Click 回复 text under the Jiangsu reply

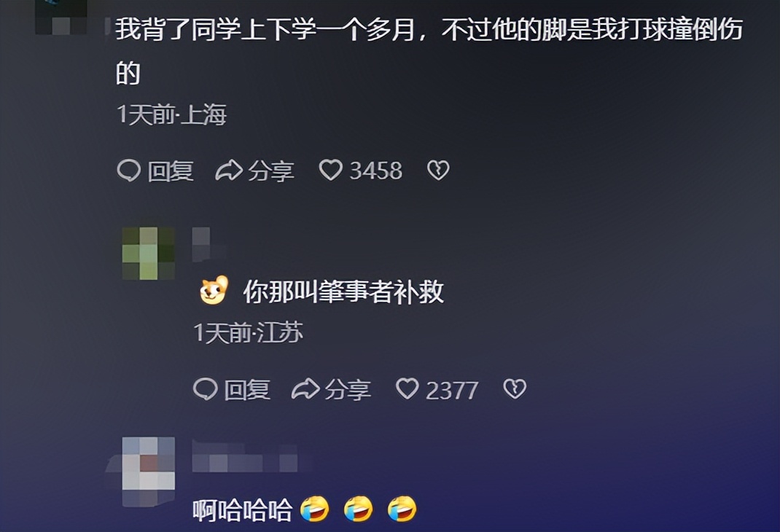[247, 389]
